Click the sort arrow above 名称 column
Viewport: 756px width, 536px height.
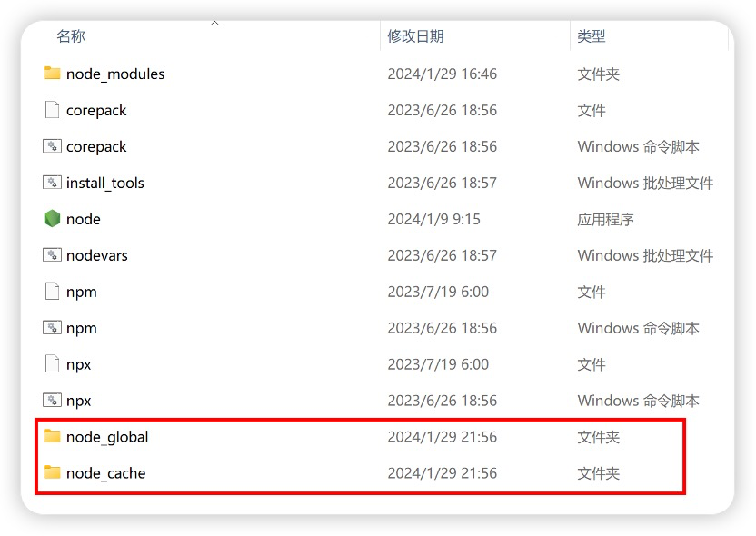(215, 23)
